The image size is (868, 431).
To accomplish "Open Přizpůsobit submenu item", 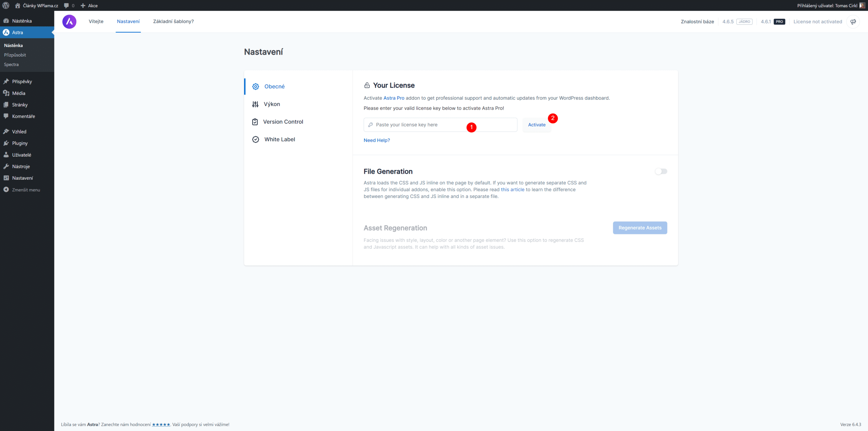I will pyautogui.click(x=15, y=55).
